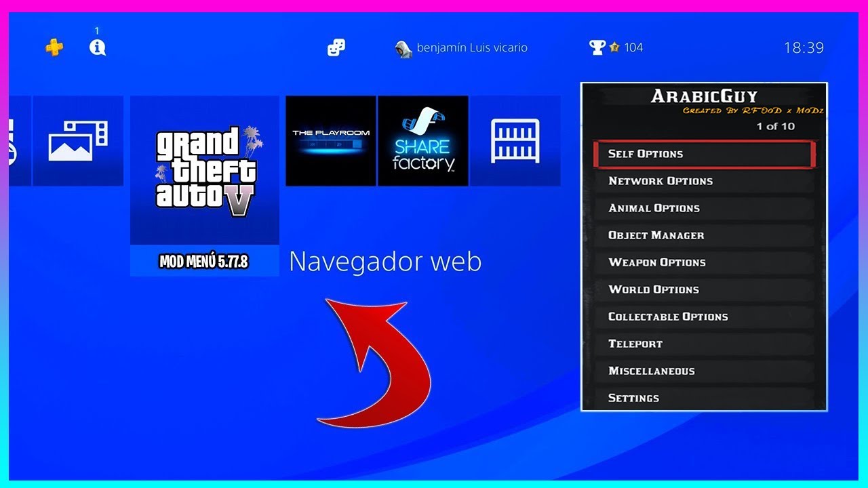The image size is (868, 488).
Task: Open the trophies cup icon
Action: (x=597, y=47)
